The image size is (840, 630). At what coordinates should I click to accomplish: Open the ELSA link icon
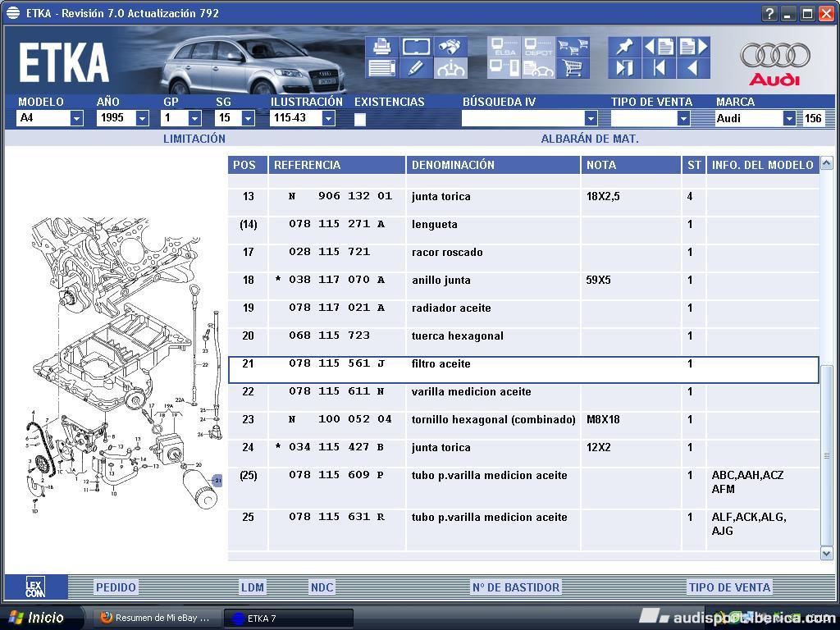[x=504, y=47]
